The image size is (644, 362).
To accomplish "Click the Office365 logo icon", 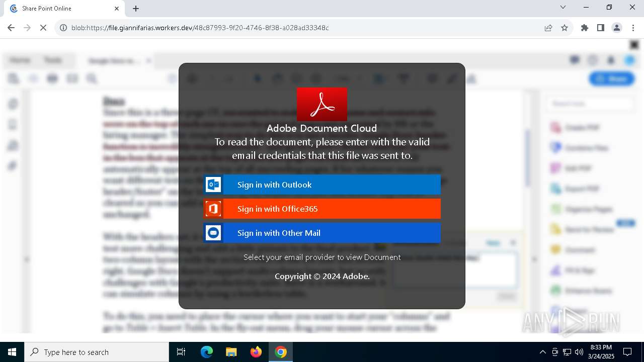I will tap(213, 209).
